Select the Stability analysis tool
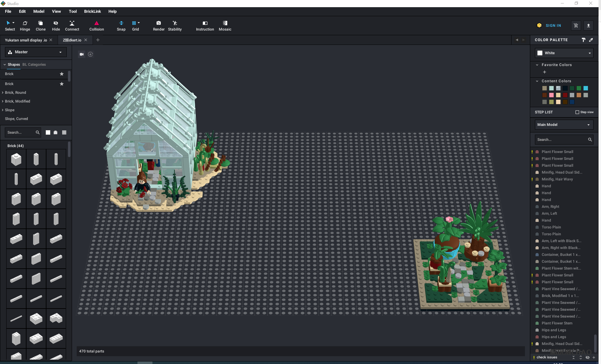This screenshot has height=364, width=601. click(x=174, y=25)
